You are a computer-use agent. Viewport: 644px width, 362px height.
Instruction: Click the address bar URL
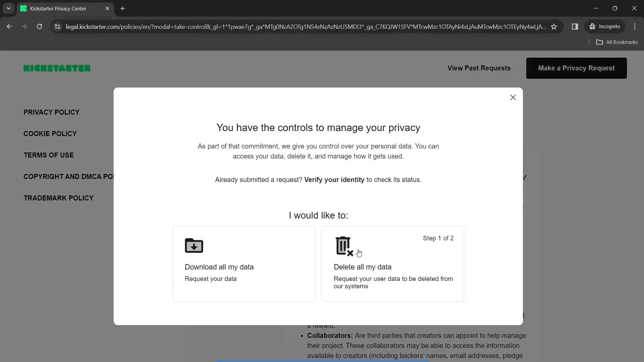pos(306,26)
